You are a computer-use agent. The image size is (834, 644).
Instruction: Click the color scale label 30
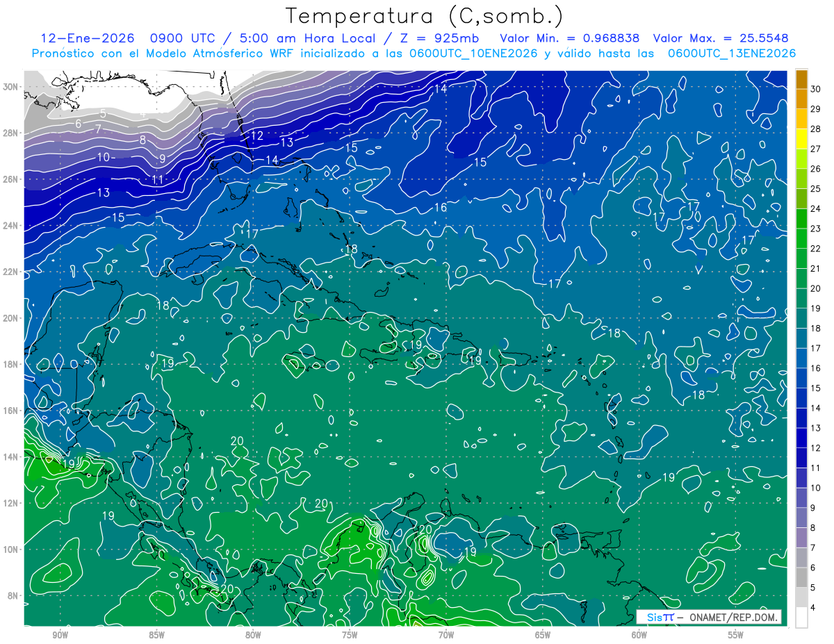tap(817, 89)
